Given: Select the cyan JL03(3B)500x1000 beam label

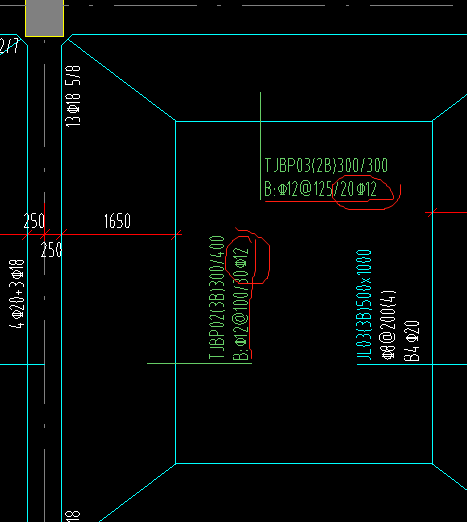Looking at the screenshot, I should [364, 305].
